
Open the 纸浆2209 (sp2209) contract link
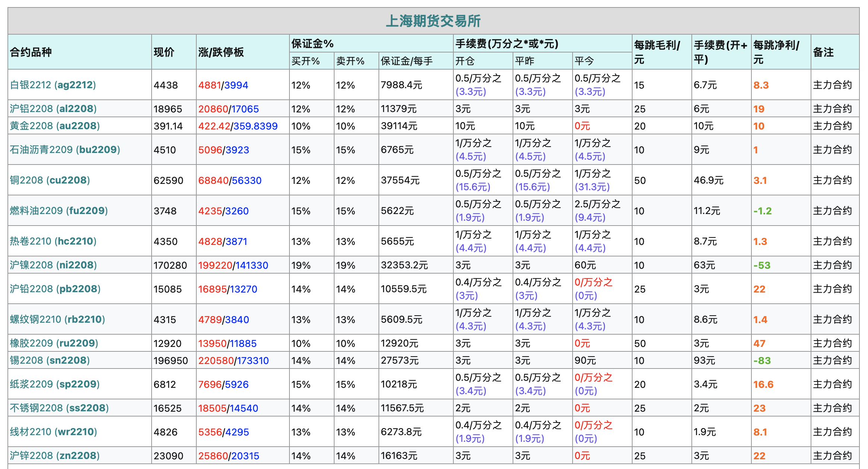click(x=55, y=384)
